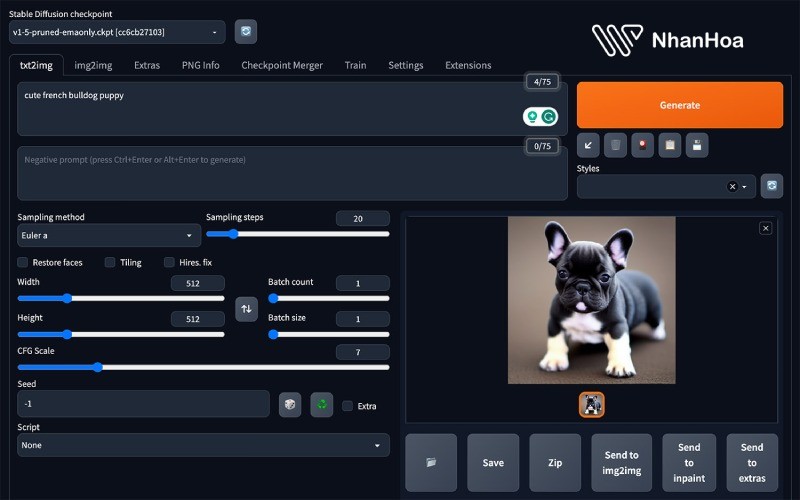Open the Train tab
800x500 pixels.
[356, 65]
